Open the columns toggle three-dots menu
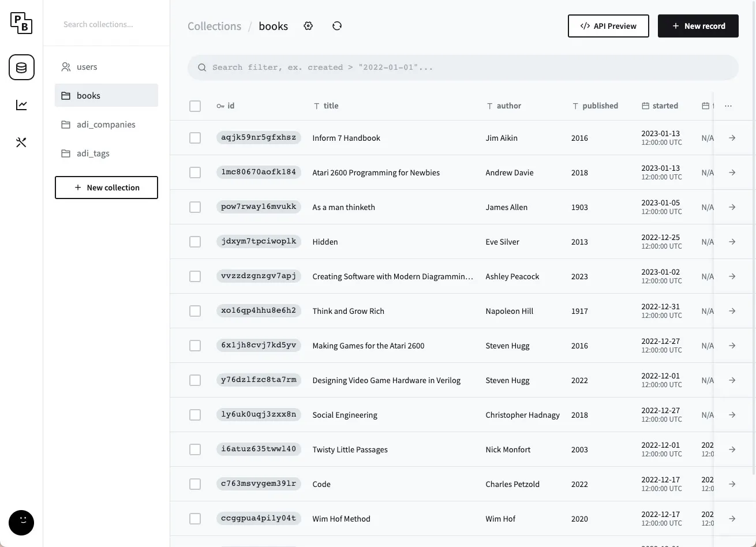The image size is (756, 547). [728, 106]
